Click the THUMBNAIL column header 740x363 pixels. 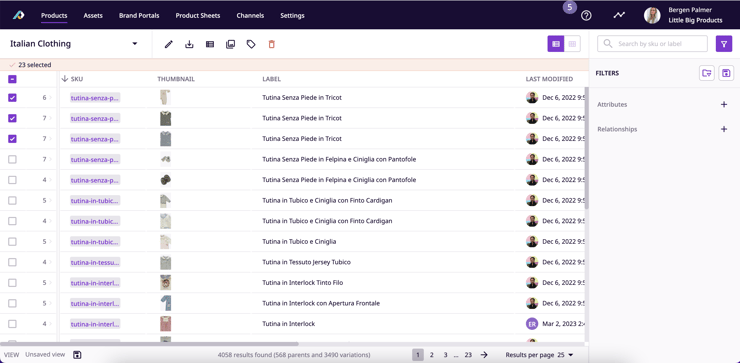(176, 79)
